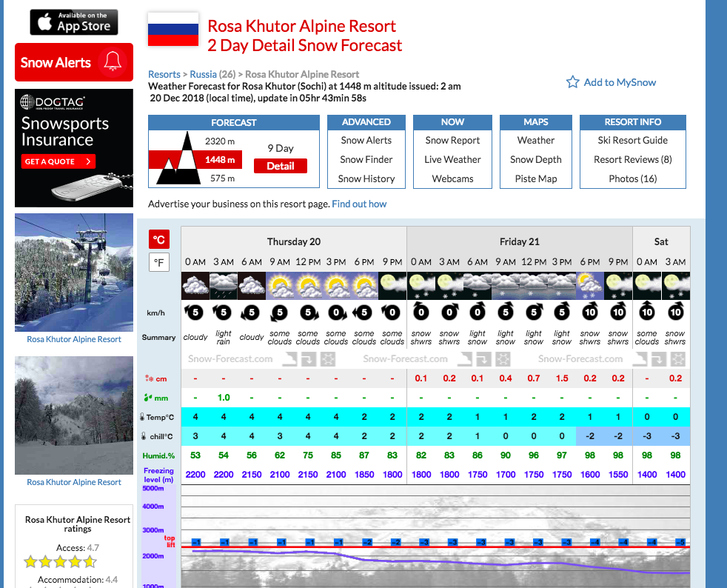Click the Snow Alerts bell icon
The image size is (727, 588).
pos(113,61)
